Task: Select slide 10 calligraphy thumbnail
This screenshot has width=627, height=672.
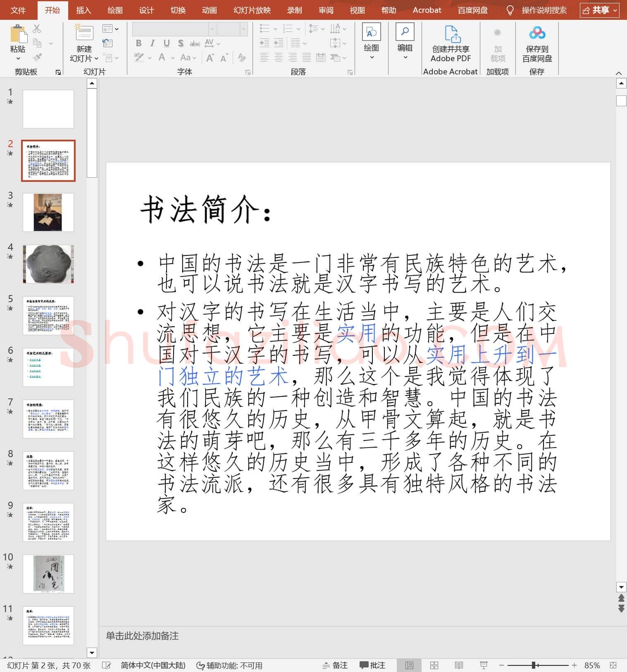Action: (48, 574)
